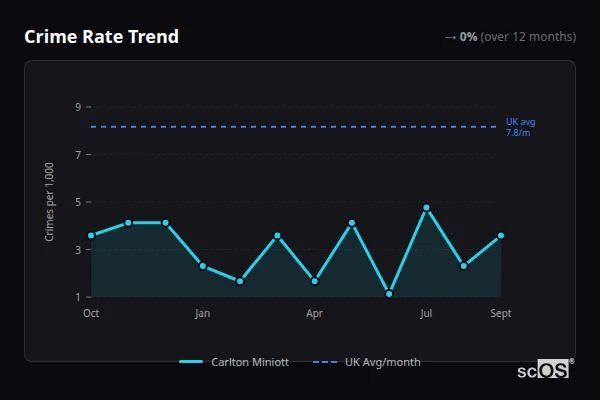Select the June lowest data point
This screenshot has width=600, height=400.
(389, 294)
